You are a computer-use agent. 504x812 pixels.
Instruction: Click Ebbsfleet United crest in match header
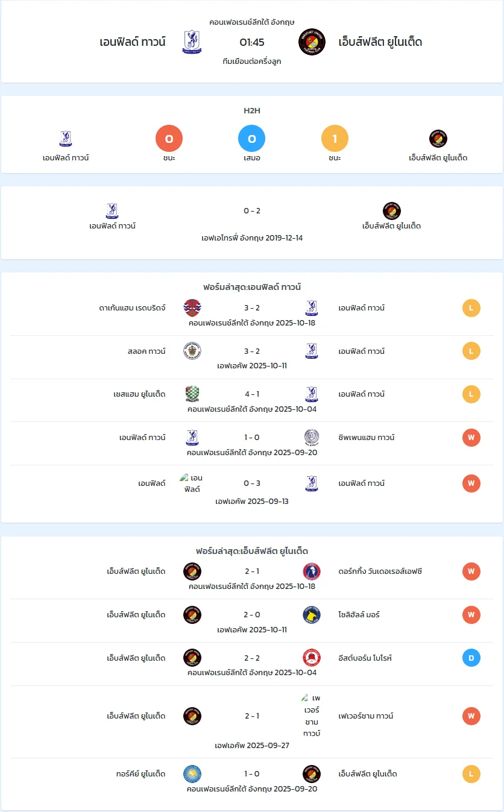[x=312, y=42]
